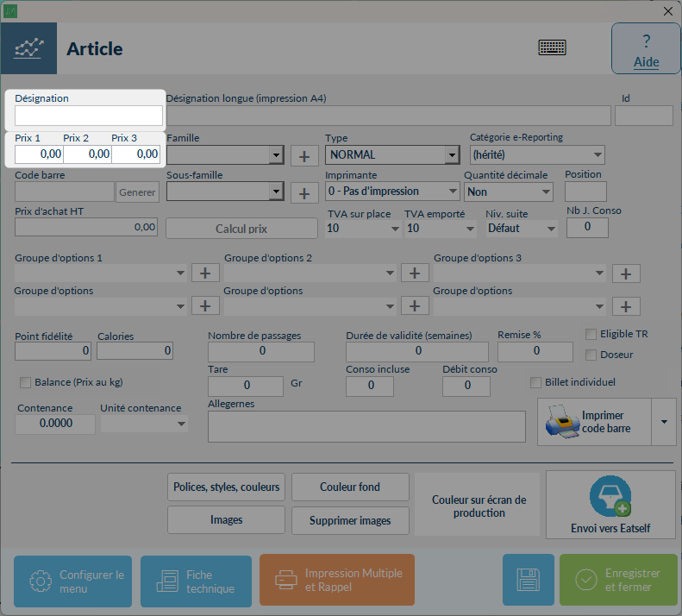Click the Remise % field
The image size is (682, 616).
point(535,352)
